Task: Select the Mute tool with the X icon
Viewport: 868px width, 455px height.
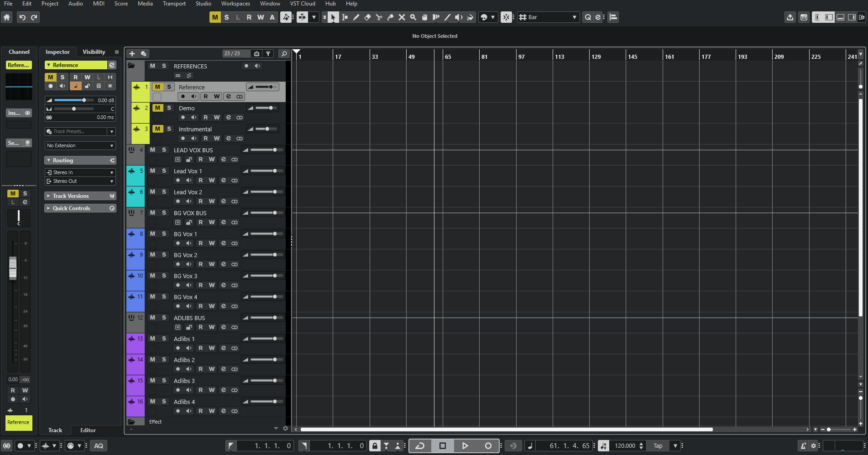Action: click(402, 17)
